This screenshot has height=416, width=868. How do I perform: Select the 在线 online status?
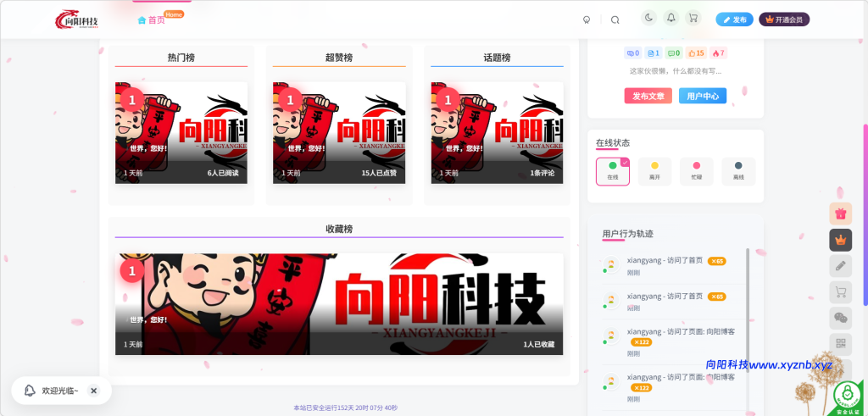(x=612, y=171)
